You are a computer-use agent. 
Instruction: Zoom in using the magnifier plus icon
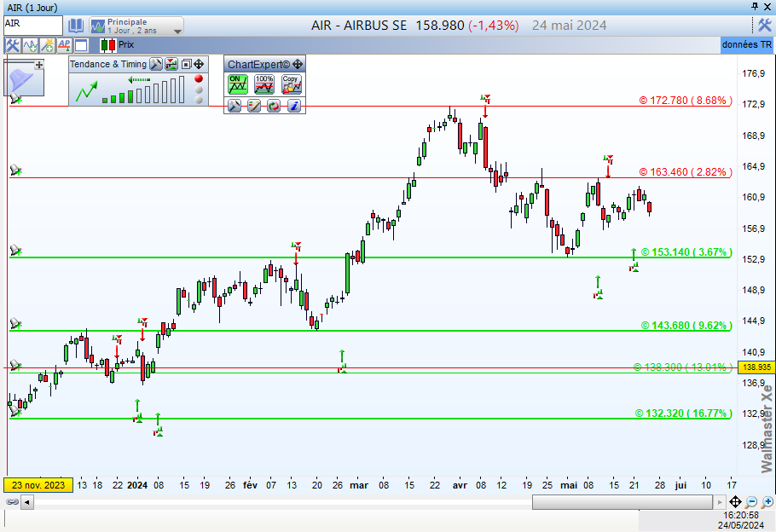750,502
